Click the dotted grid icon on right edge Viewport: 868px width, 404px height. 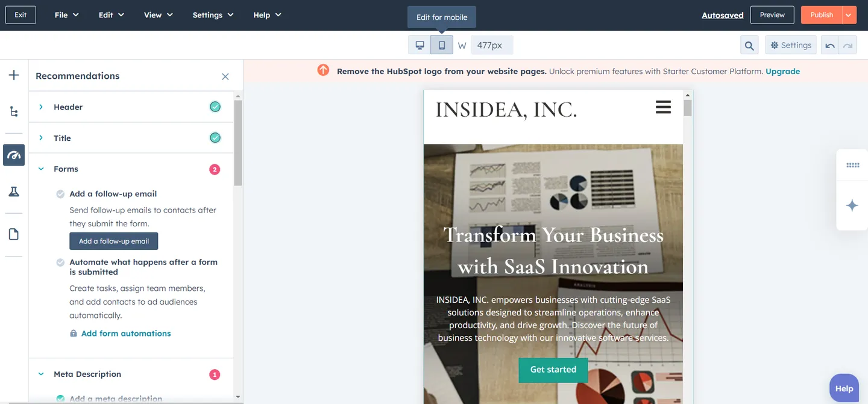(852, 165)
